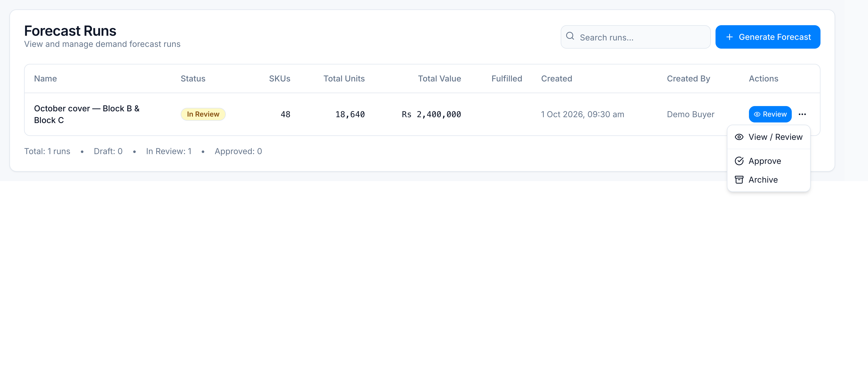
Task: Open the three-dot more actions menu
Action: (802, 114)
